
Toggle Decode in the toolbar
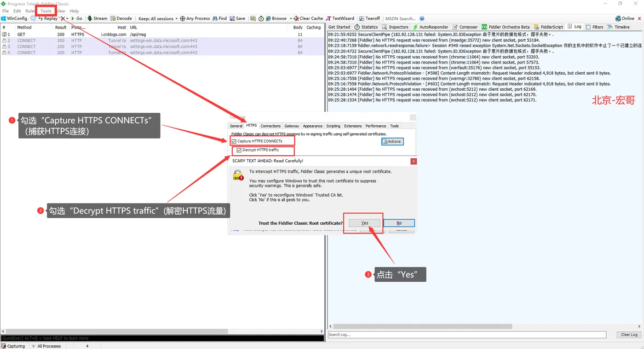point(121,18)
